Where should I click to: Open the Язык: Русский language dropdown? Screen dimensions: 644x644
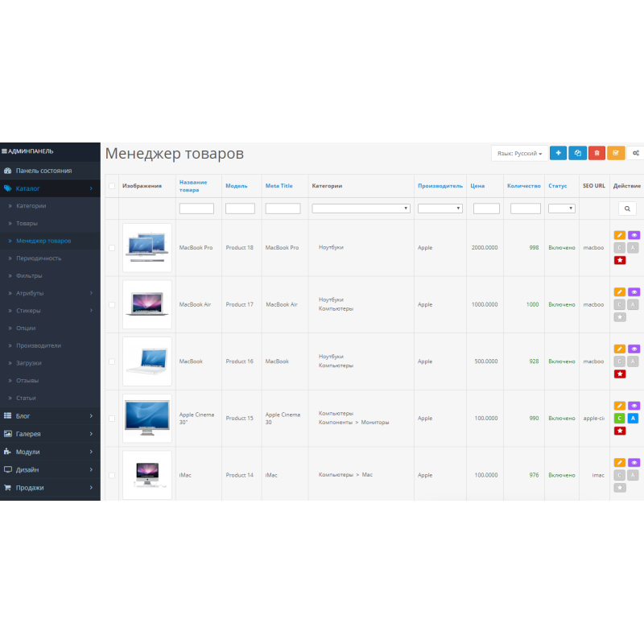tap(519, 153)
